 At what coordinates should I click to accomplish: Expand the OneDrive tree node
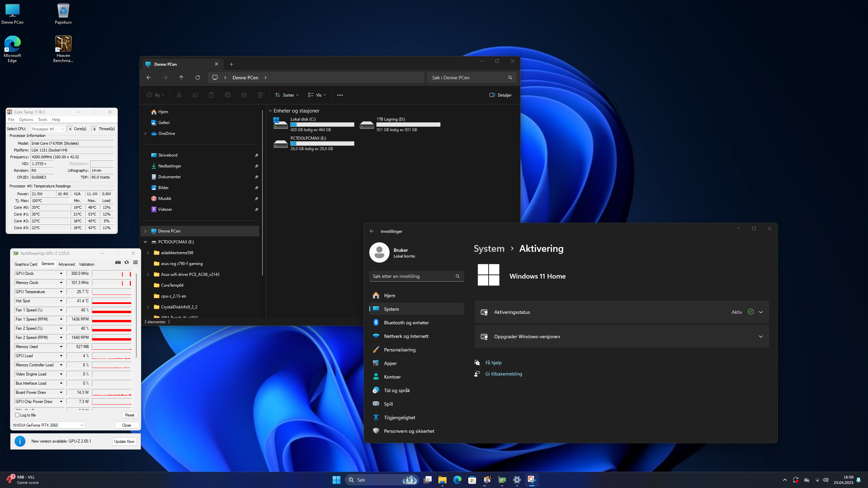(145, 134)
